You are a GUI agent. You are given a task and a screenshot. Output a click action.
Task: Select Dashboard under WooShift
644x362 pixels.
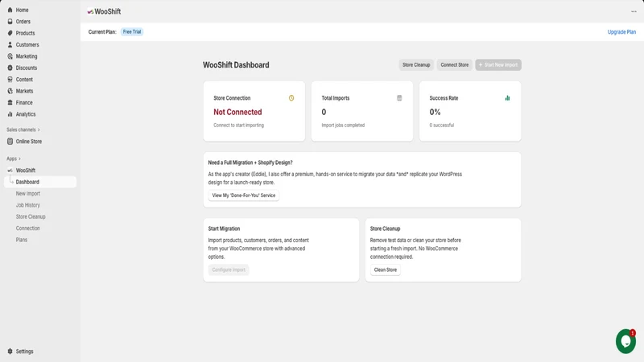click(x=40, y=182)
